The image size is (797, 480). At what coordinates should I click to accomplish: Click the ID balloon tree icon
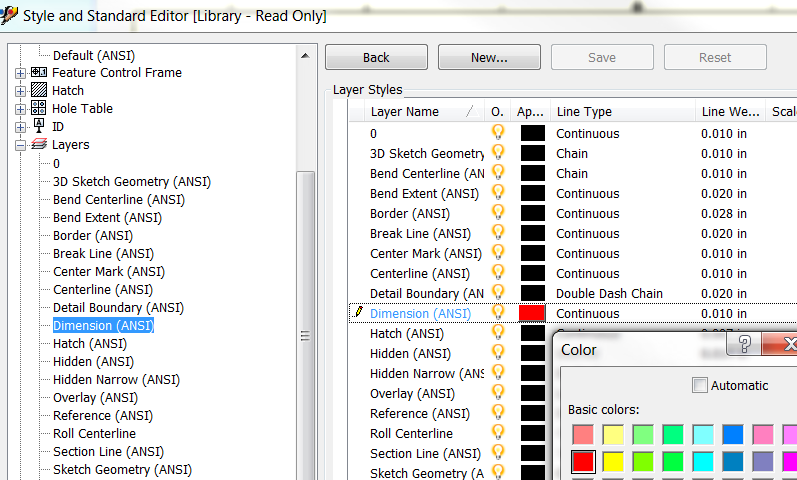(39, 126)
